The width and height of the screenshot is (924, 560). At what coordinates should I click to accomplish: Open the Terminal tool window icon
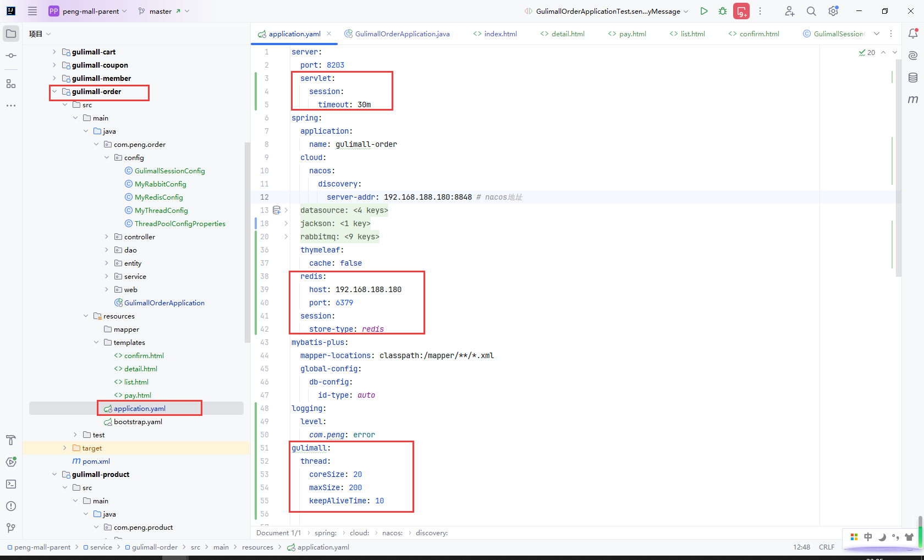coord(11,484)
